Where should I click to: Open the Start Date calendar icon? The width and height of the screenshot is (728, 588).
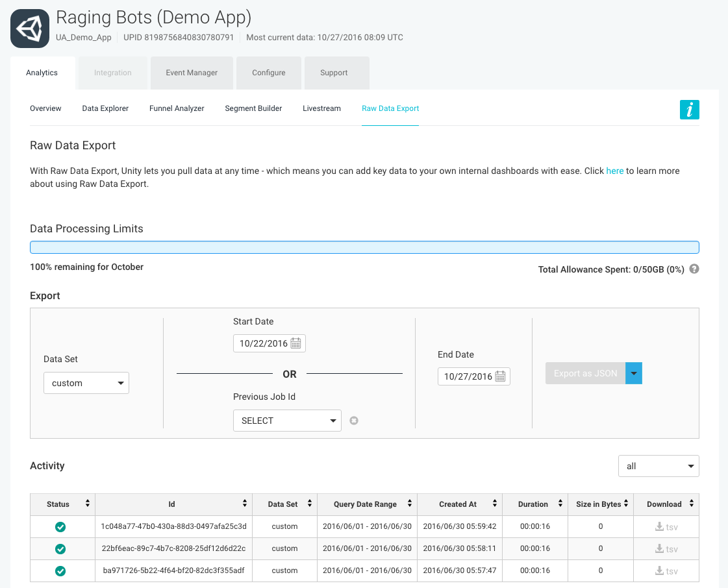[295, 343]
